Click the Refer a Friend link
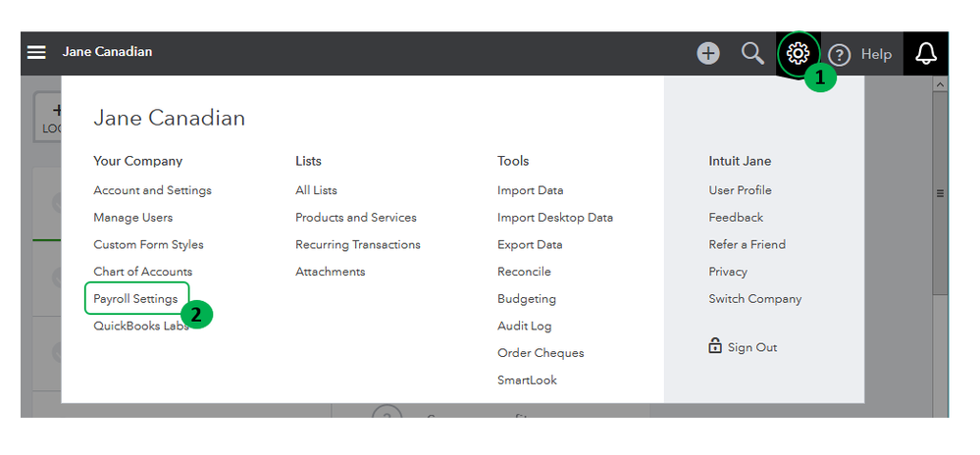The height and width of the screenshot is (455, 980). (747, 244)
